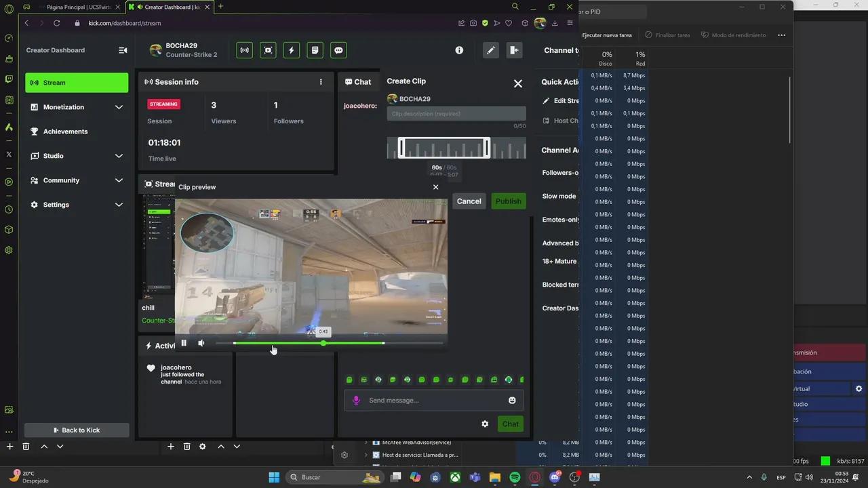Click the browser search tabs magnifier
This screenshot has height=488, width=868.
(515, 6)
